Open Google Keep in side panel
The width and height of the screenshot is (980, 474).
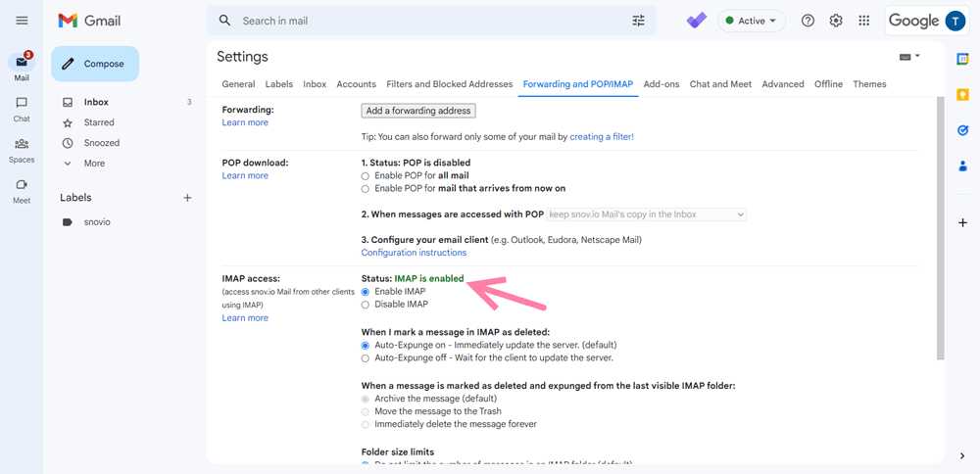(x=962, y=95)
